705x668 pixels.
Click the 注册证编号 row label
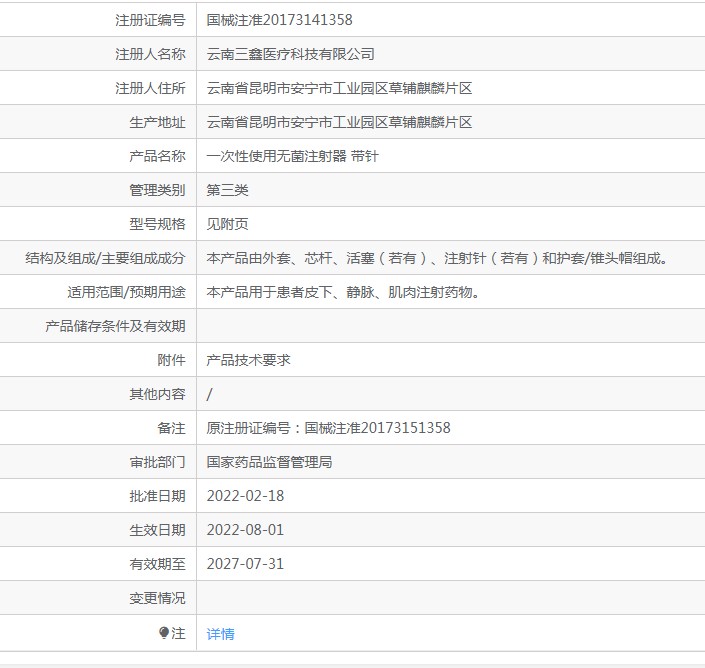pos(150,20)
